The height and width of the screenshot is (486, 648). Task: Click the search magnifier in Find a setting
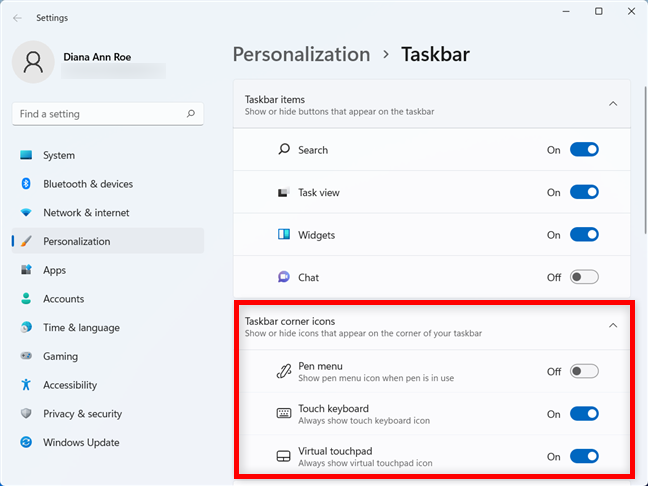coord(191,115)
